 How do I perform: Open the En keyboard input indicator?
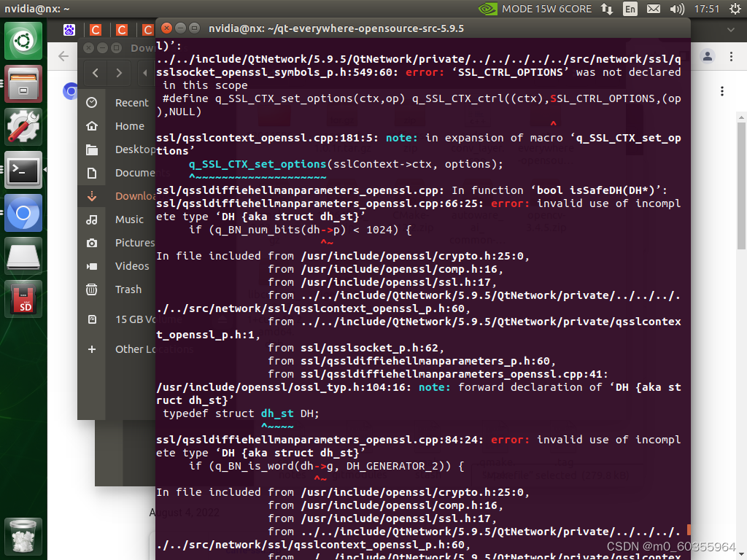click(630, 9)
